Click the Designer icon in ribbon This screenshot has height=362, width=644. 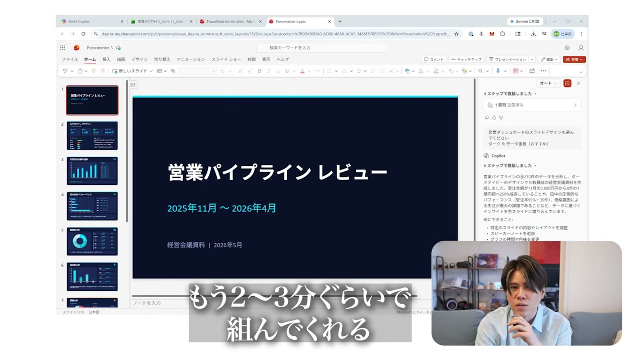pos(532,71)
